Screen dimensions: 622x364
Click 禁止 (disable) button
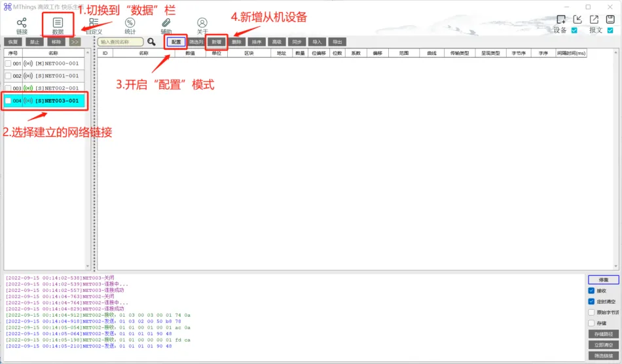(x=35, y=42)
